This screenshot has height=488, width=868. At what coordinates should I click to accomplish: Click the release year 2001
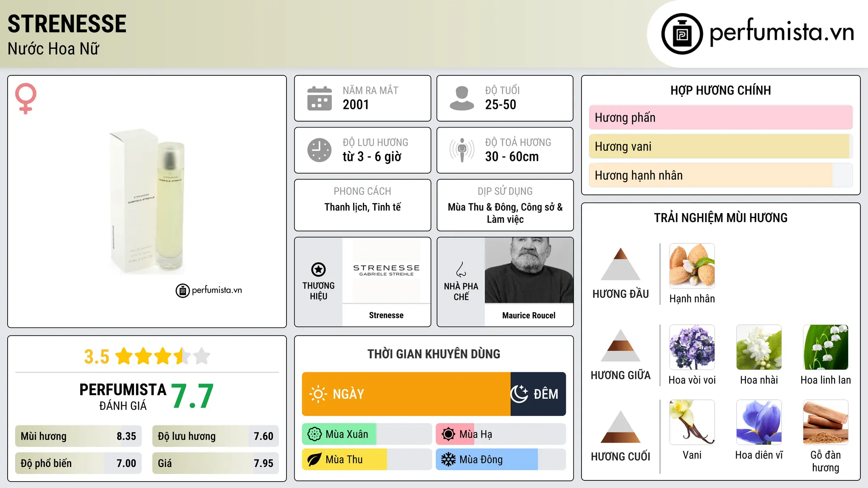click(x=356, y=105)
